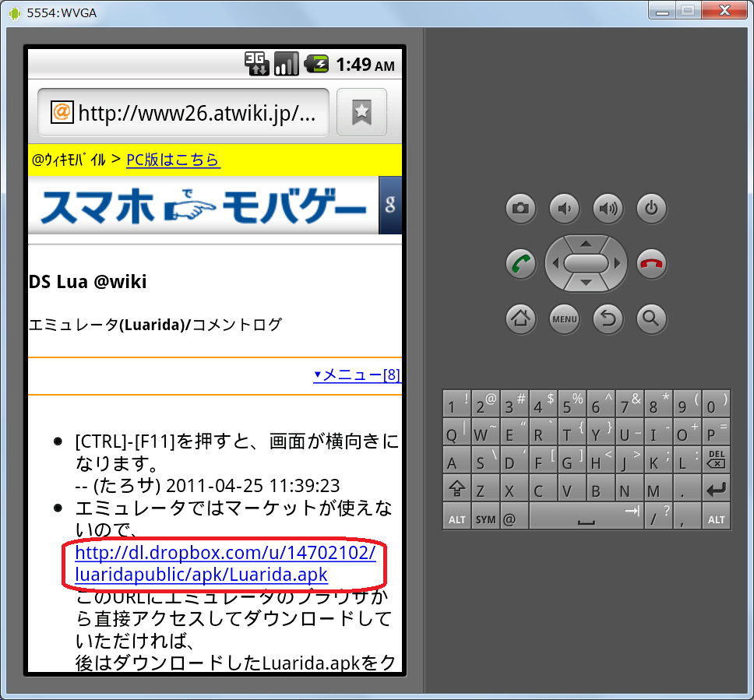Click the W key on keyboard
754x700 pixels.
point(485,432)
